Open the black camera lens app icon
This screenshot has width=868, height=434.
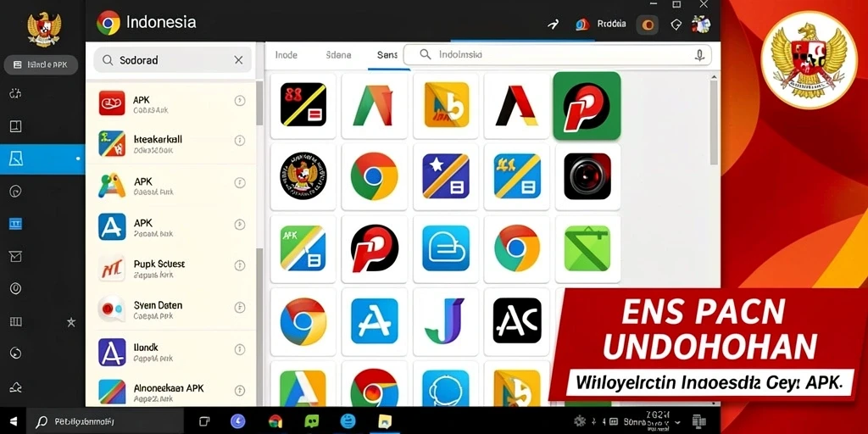click(x=587, y=176)
